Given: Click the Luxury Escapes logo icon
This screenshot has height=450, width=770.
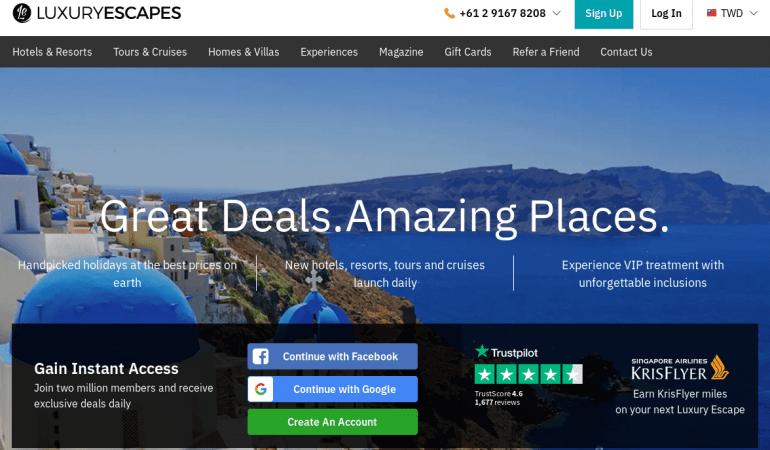Looking at the screenshot, I should click(22, 13).
